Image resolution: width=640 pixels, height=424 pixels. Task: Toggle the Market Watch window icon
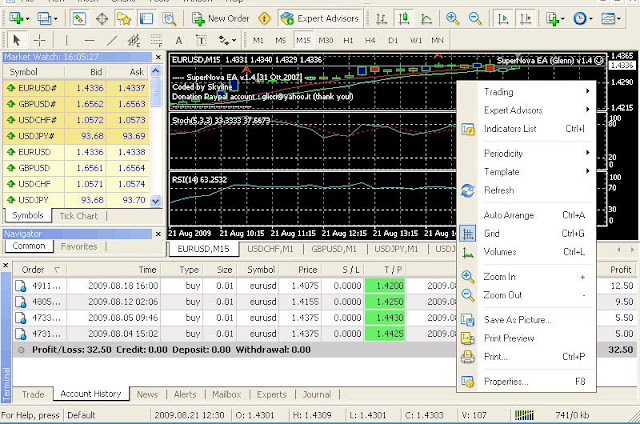(x=79, y=18)
